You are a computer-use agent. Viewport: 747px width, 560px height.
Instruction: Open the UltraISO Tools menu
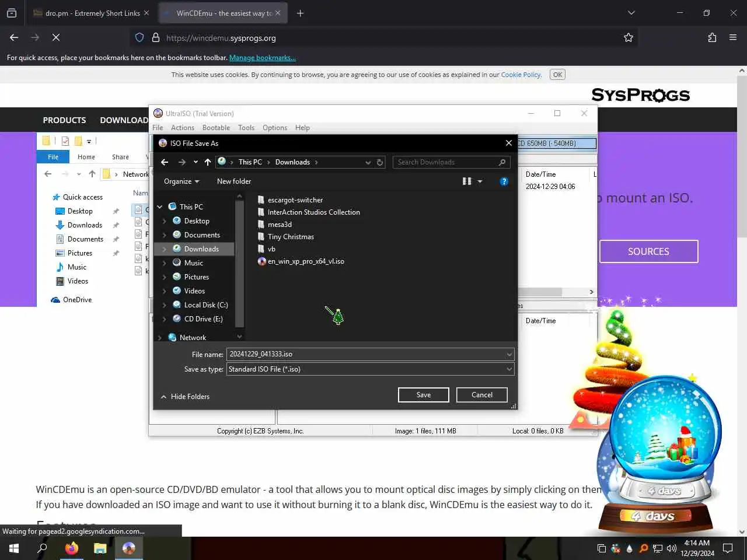[246, 128]
